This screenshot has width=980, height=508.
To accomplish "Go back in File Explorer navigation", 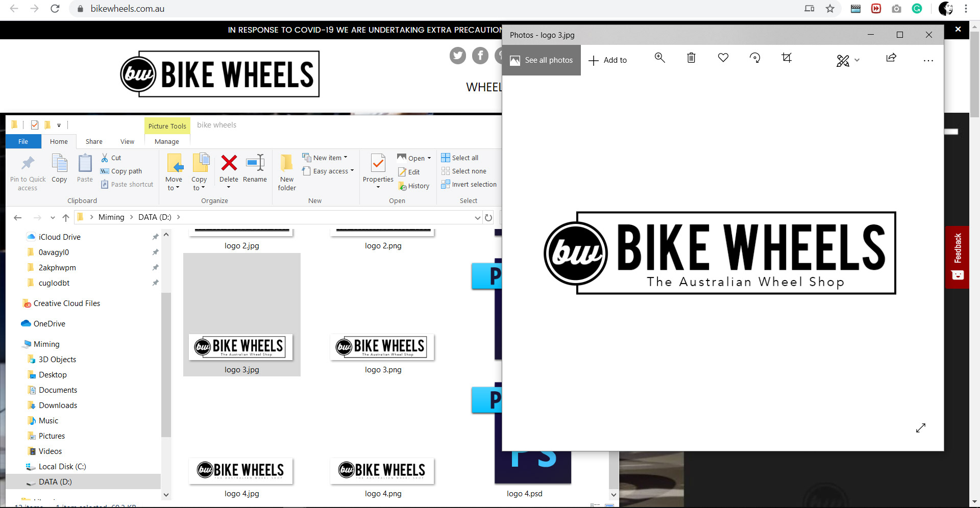I will click(x=18, y=218).
